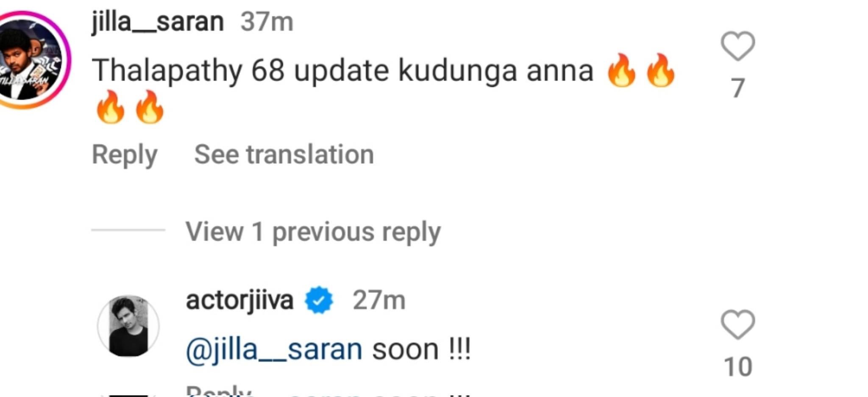Image resolution: width=868 pixels, height=397 pixels.
Task: See translation of the Tamil comment
Action: pyautogui.click(x=284, y=154)
